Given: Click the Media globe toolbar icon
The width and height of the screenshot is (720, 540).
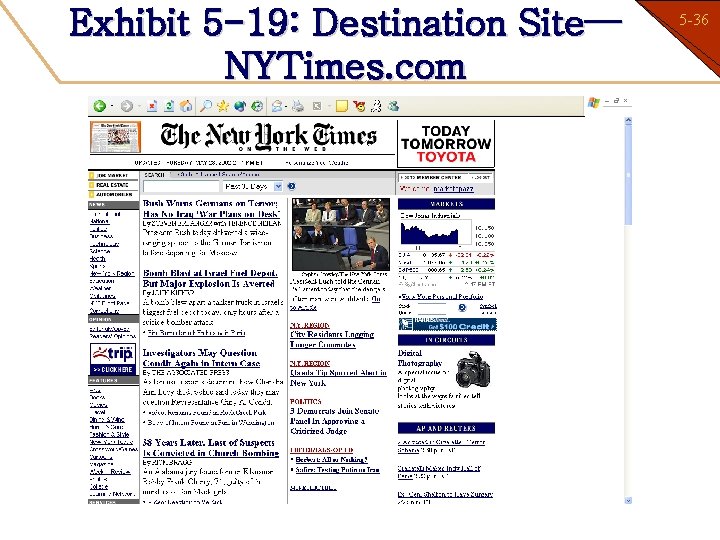Looking at the screenshot, I should tap(240, 107).
